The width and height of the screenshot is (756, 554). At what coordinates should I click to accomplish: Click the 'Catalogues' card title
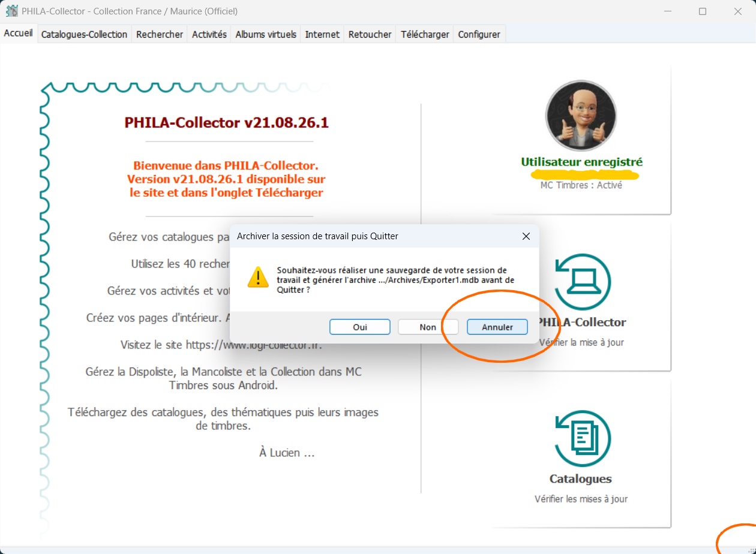coord(581,479)
